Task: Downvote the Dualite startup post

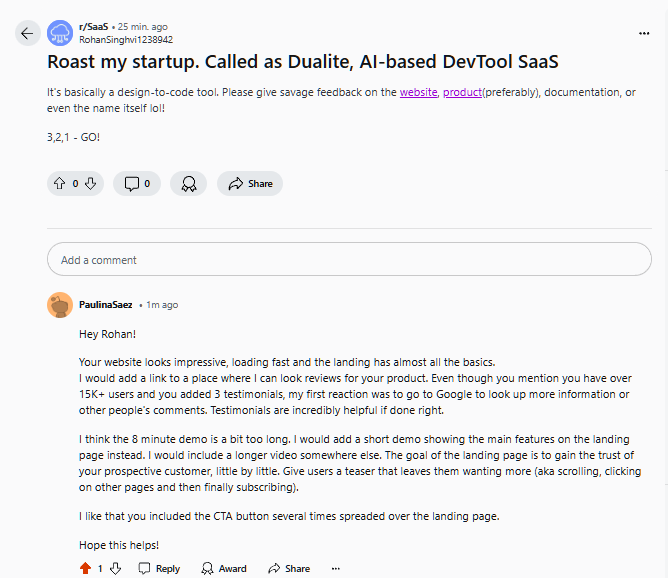Action: (x=90, y=184)
